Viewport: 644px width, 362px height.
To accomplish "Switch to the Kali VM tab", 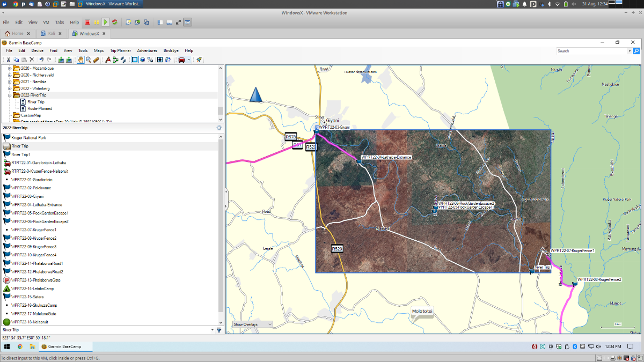I will click(52, 33).
